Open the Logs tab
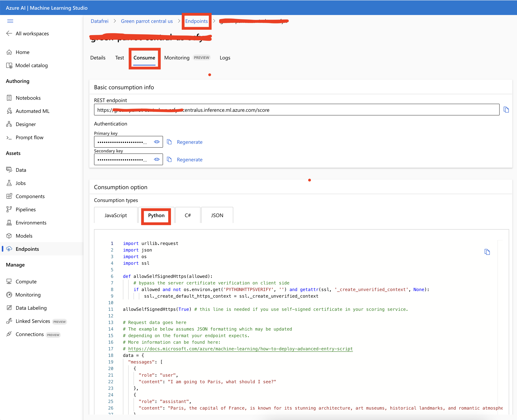 point(225,58)
